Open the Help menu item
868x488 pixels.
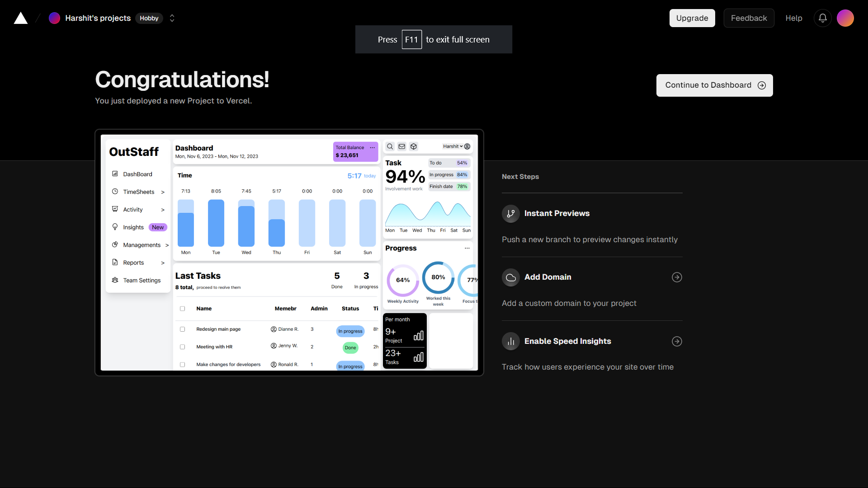(x=793, y=18)
